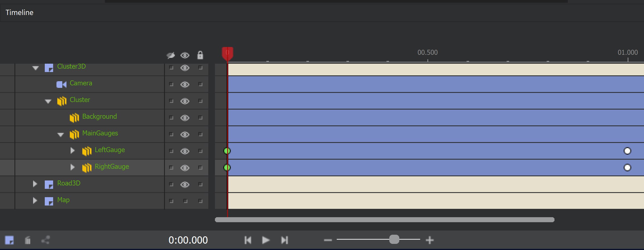This screenshot has width=644, height=250.
Task: Select the Background row label
Action: tap(100, 117)
